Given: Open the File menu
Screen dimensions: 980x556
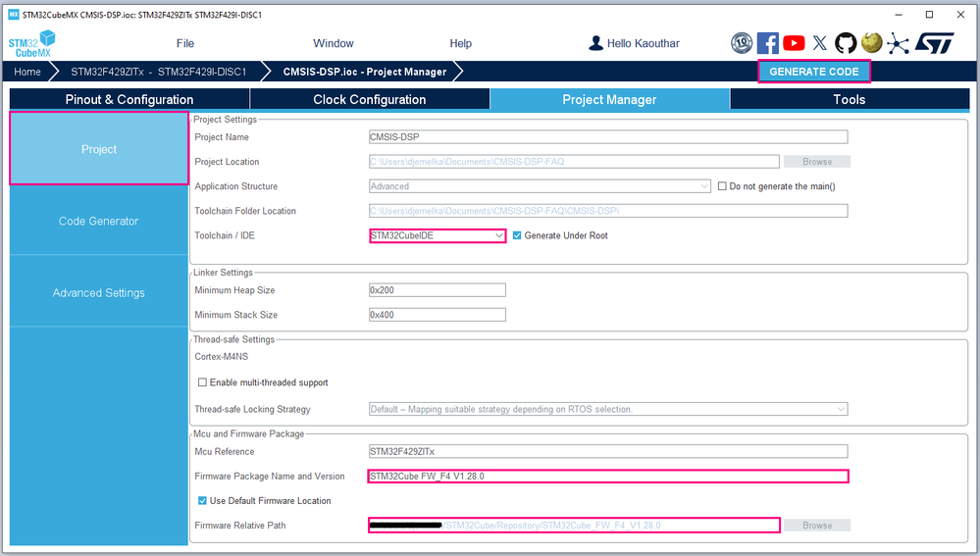Looking at the screenshot, I should click(x=185, y=43).
